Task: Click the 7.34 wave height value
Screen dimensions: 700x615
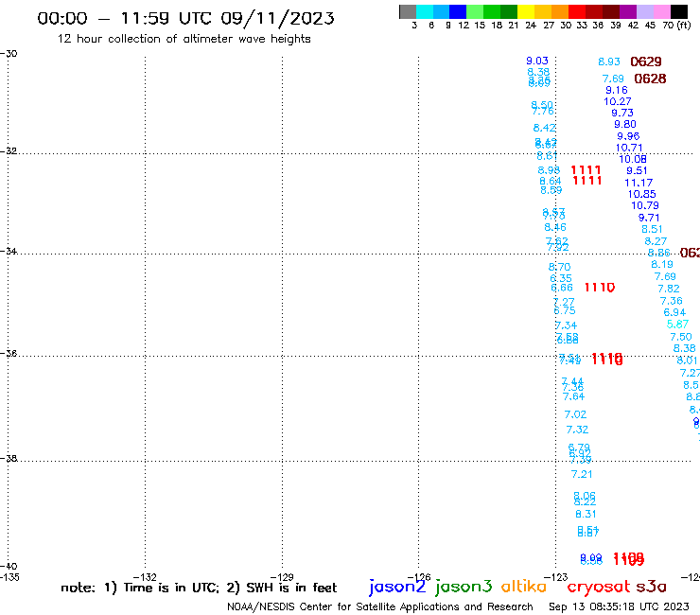Action: point(566,325)
